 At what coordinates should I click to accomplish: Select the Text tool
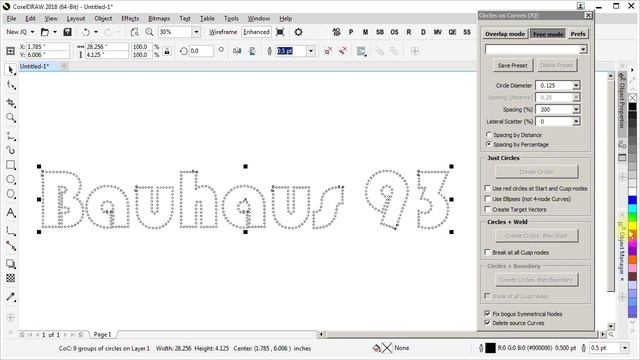tap(11, 212)
